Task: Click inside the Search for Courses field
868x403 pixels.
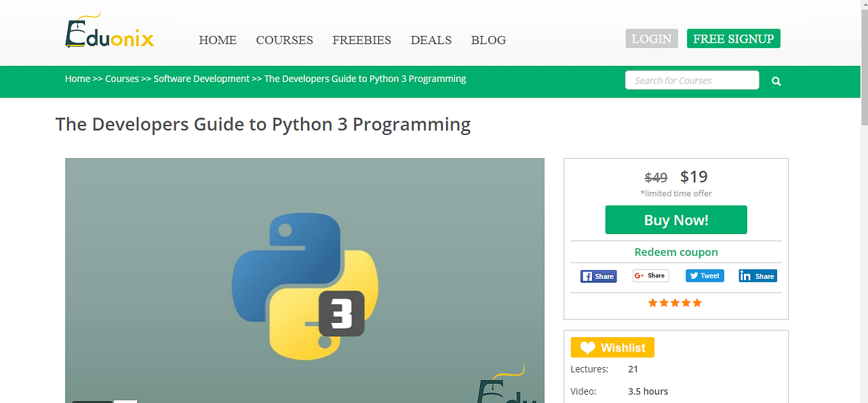Action: tap(692, 80)
